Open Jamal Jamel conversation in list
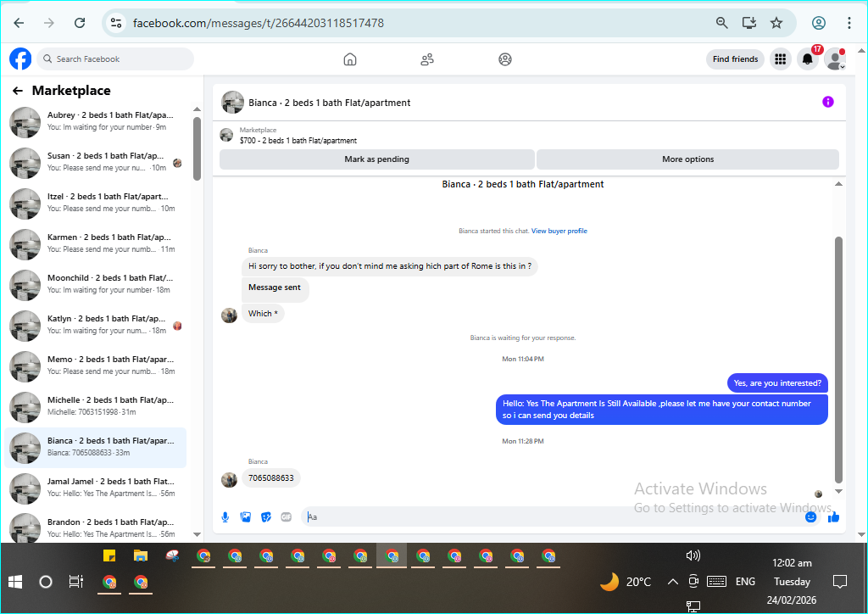This screenshot has height=614, width=868. coord(95,488)
